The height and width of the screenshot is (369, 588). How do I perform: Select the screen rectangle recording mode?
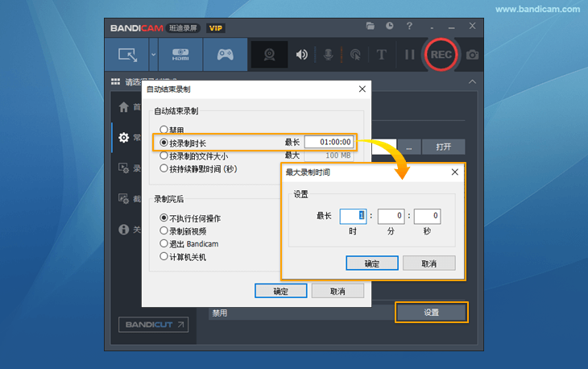[x=127, y=55]
